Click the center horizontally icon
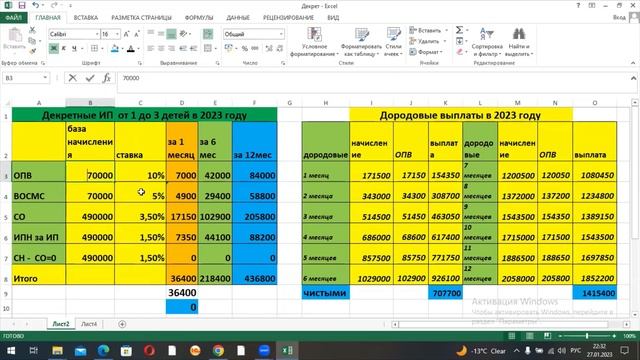640x360 pixels. point(161,49)
